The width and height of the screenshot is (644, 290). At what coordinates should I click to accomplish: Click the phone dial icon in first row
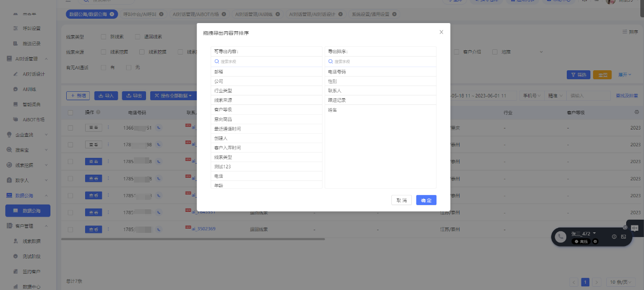click(x=158, y=128)
